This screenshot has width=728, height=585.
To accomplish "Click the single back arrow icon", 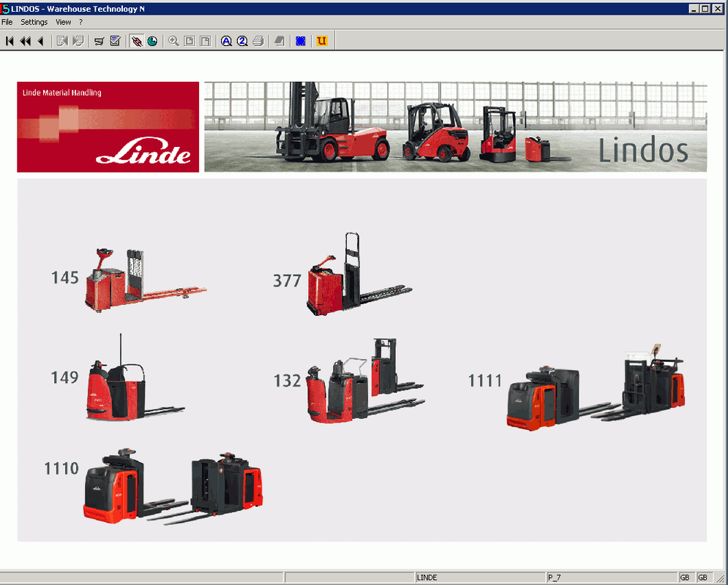I will pos(40,41).
